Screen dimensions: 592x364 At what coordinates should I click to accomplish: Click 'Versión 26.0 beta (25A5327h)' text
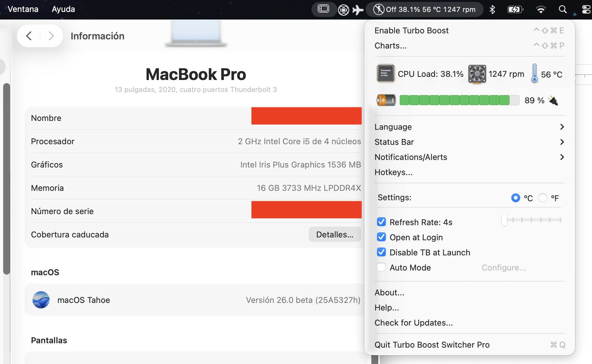tap(303, 300)
